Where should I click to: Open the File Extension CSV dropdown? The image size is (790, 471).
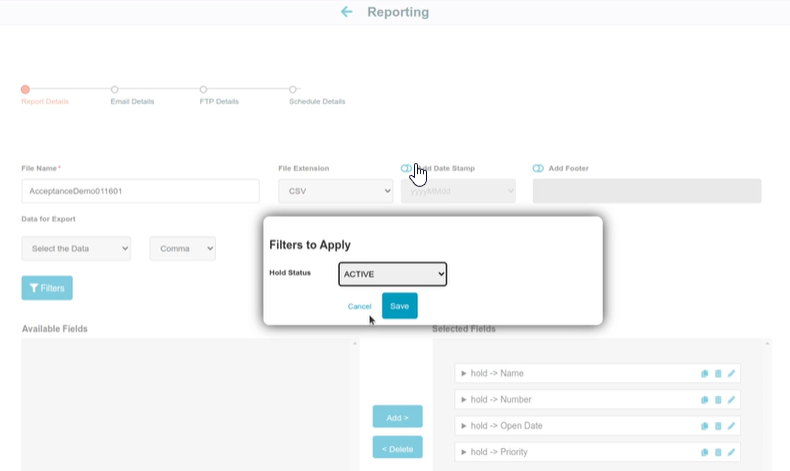click(336, 191)
